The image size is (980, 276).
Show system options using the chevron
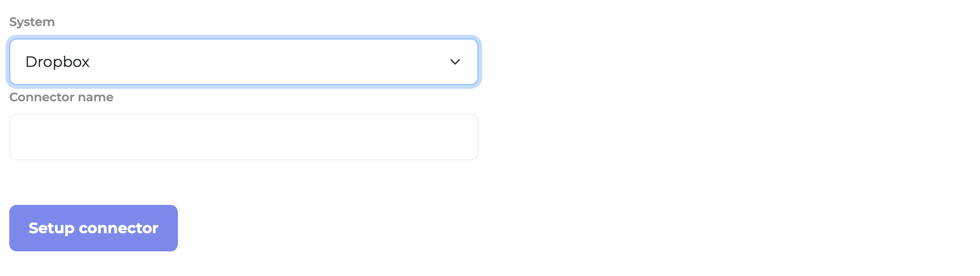tap(455, 62)
